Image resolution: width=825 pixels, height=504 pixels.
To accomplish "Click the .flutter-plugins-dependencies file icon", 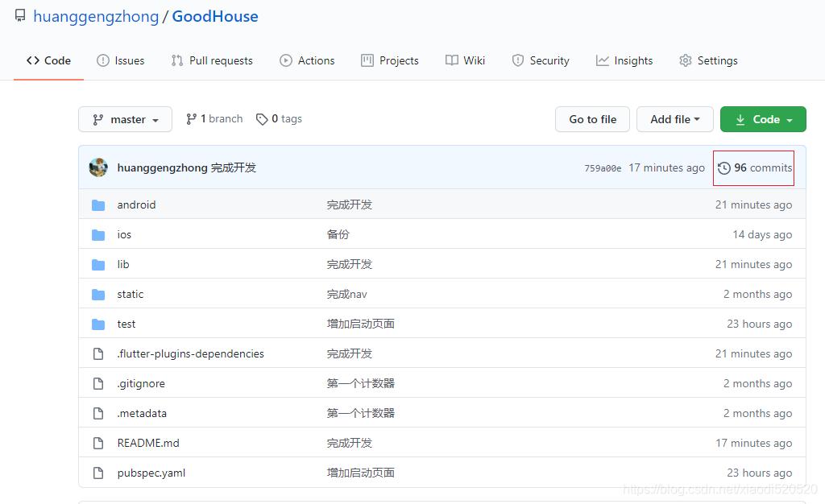I will coord(98,353).
